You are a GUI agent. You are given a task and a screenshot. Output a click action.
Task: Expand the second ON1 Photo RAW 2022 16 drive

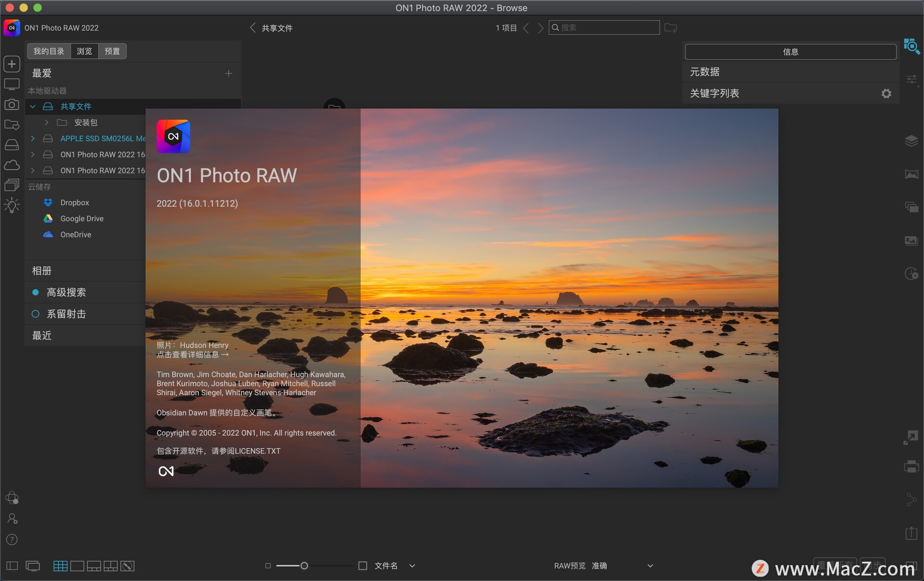33,170
